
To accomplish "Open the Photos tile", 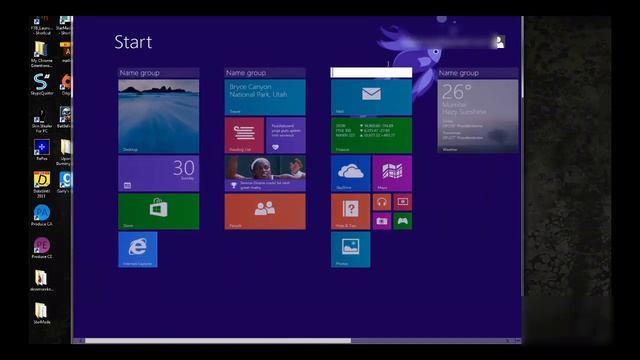I will pos(351,250).
